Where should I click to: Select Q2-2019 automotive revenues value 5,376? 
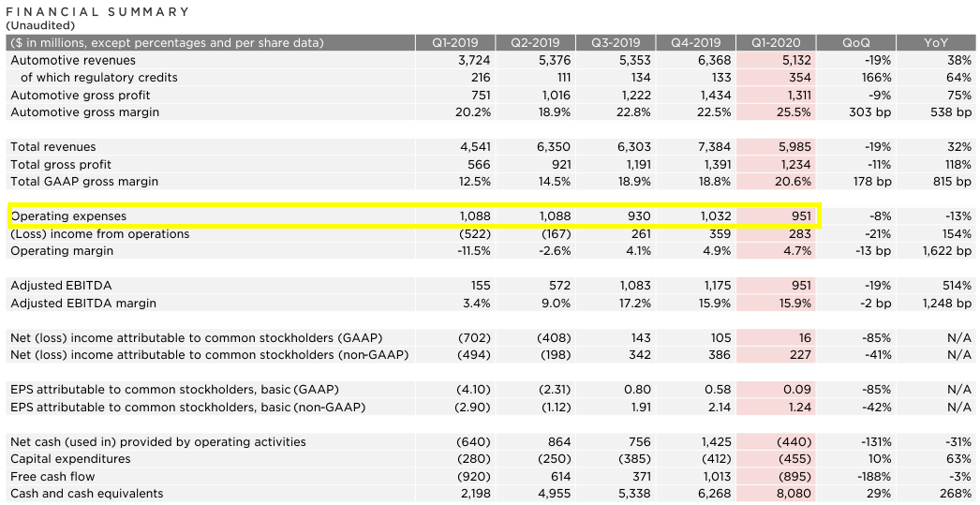(555, 61)
